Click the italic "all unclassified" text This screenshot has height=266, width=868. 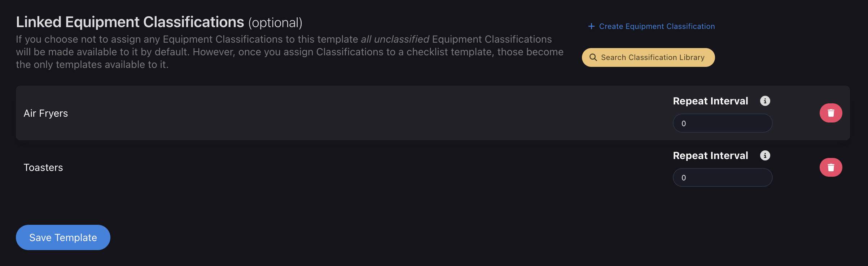pyautogui.click(x=395, y=39)
